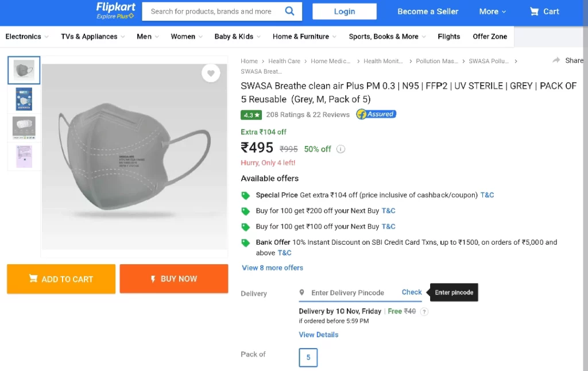588x371 pixels.
Task: Add product to wishlist with heart icon
Action: [x=211, y=73]
